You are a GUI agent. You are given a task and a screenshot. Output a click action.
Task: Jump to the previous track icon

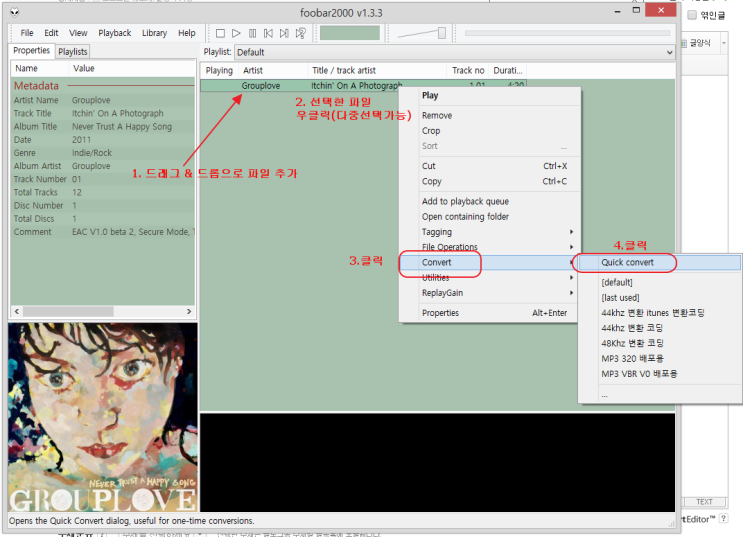click(268, 33)
